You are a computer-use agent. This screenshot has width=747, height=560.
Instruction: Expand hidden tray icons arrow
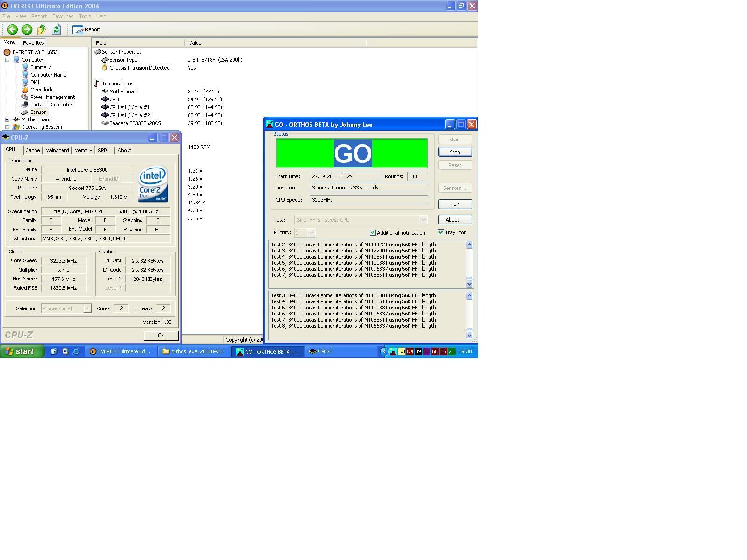pos(384,351)
